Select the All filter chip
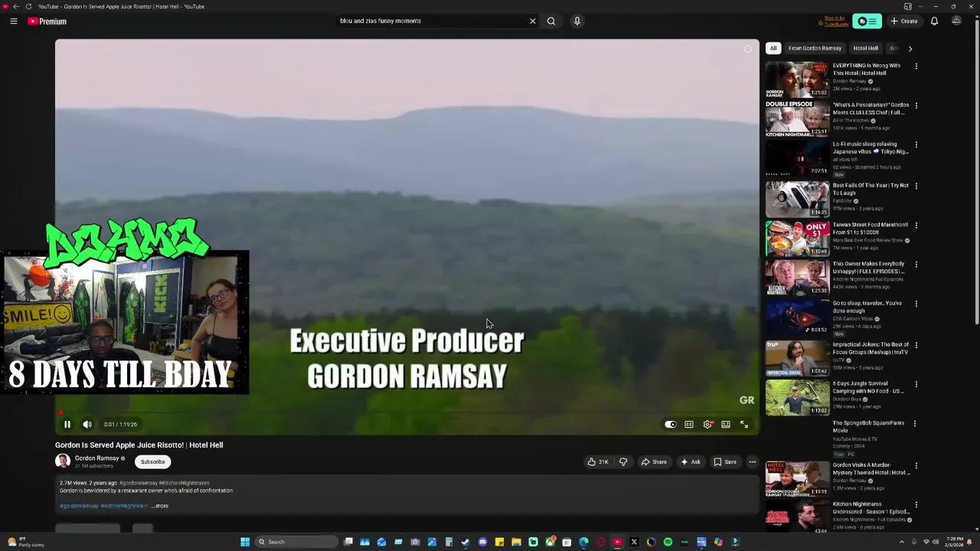This screenshot has height=551, width=980. (773, 48)
